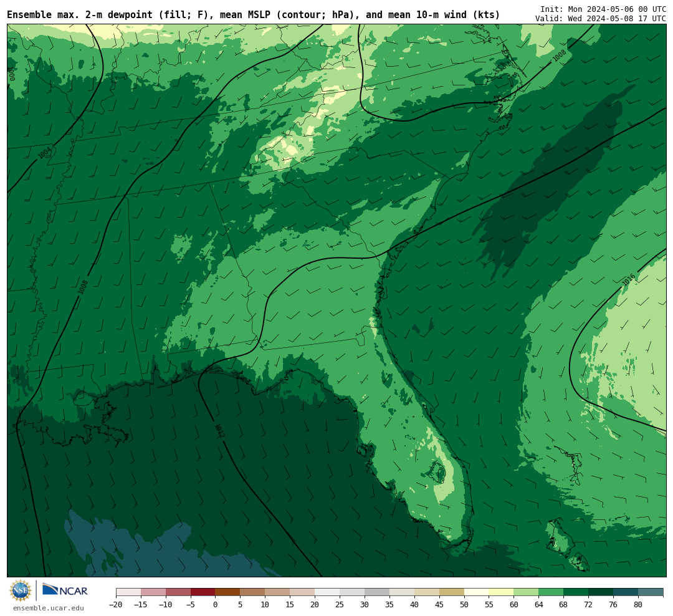Click the colorbar tick label 40
Screen dimensions: 673x616
tap(414, 605)
